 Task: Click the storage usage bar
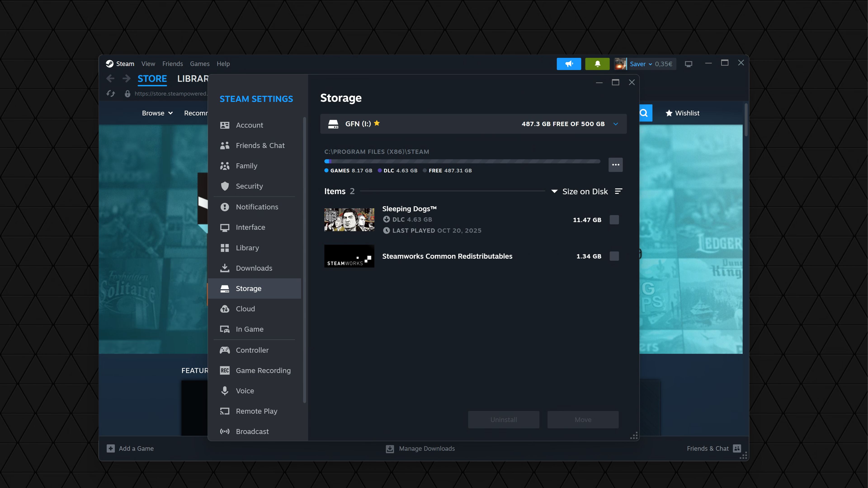coord(462,161)
